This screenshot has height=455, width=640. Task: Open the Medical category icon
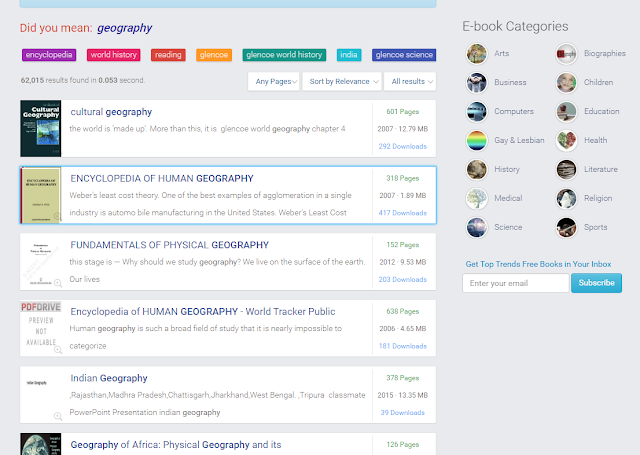coord(476,199)
